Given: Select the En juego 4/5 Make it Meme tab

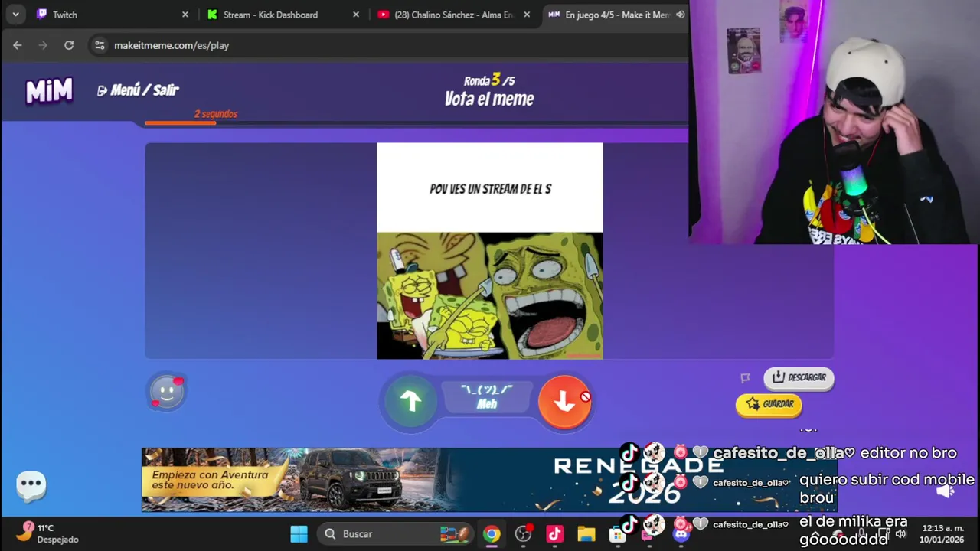Looking at the screenshot, I should coord(616,15).
